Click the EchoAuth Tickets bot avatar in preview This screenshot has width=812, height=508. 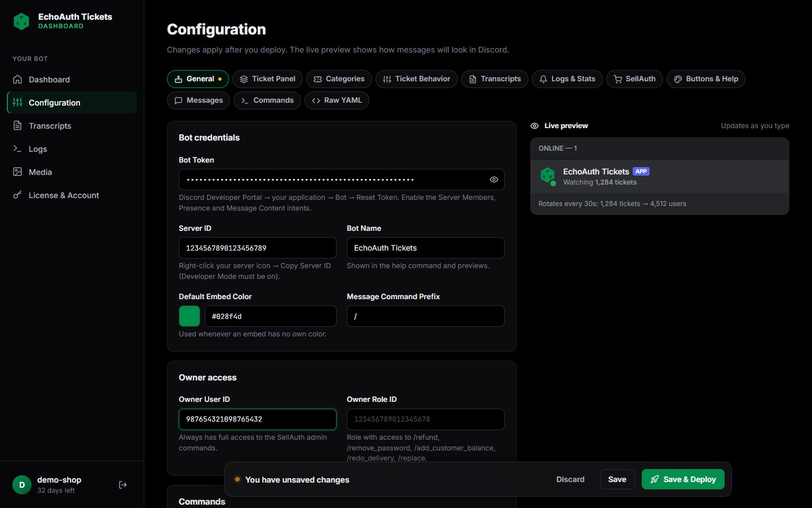(548, 176)
